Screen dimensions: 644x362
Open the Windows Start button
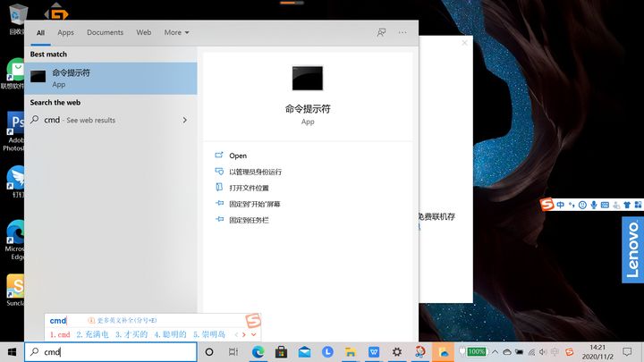point(12,352)
